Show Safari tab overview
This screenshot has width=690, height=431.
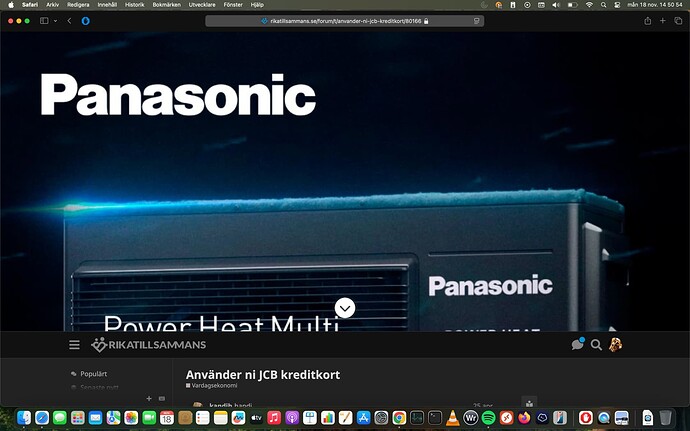[x=678, y=20]
